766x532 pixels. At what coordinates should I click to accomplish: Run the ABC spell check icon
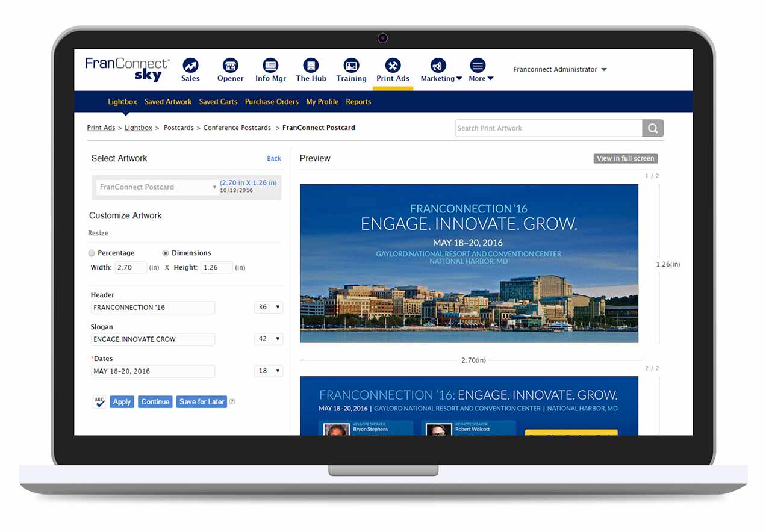pyautogui.click(x=99, y=401)
